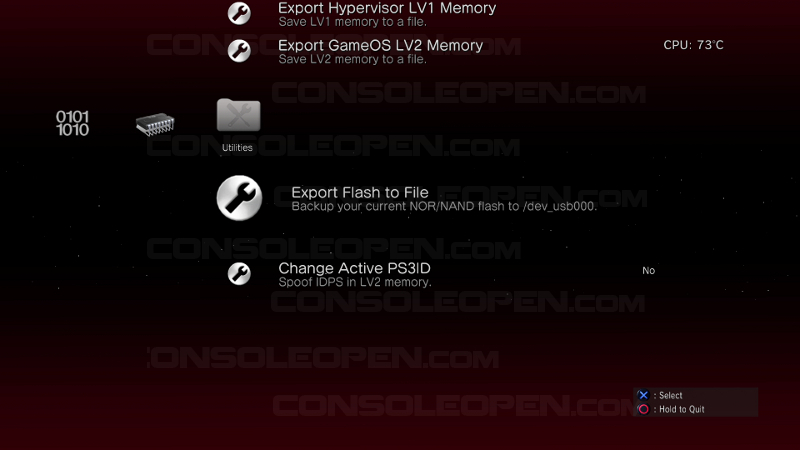Select the memory chip category icon
This screenshot has height=450, width=800.
[155, 124]
